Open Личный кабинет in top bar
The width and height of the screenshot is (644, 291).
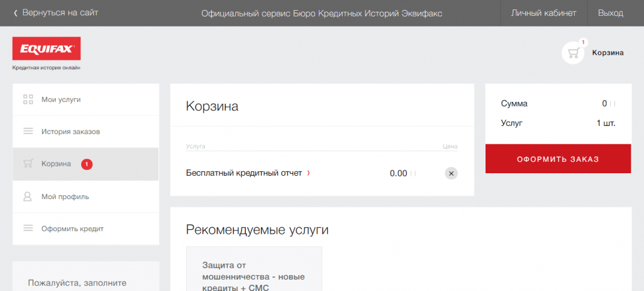(543, 13)
